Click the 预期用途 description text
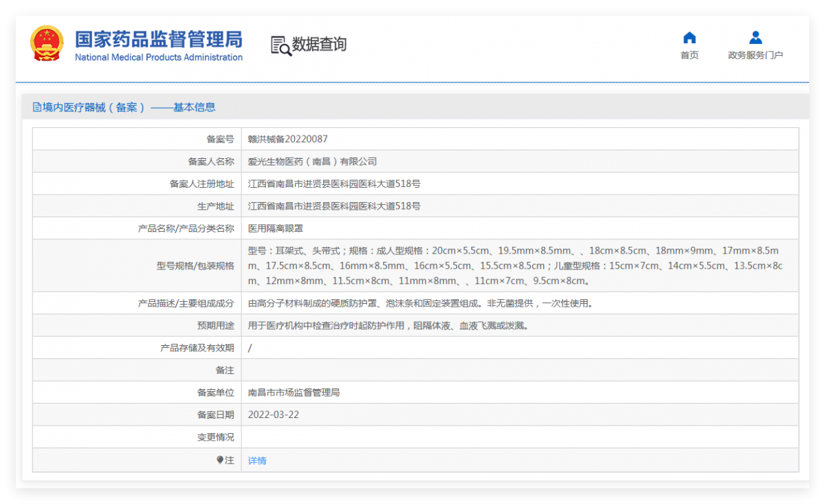 click(x=388, y=325)
